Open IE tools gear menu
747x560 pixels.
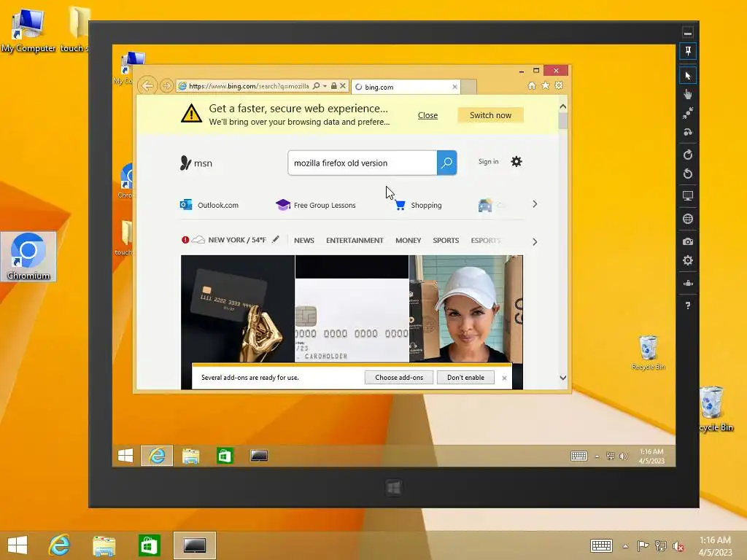tap(559, 85)
